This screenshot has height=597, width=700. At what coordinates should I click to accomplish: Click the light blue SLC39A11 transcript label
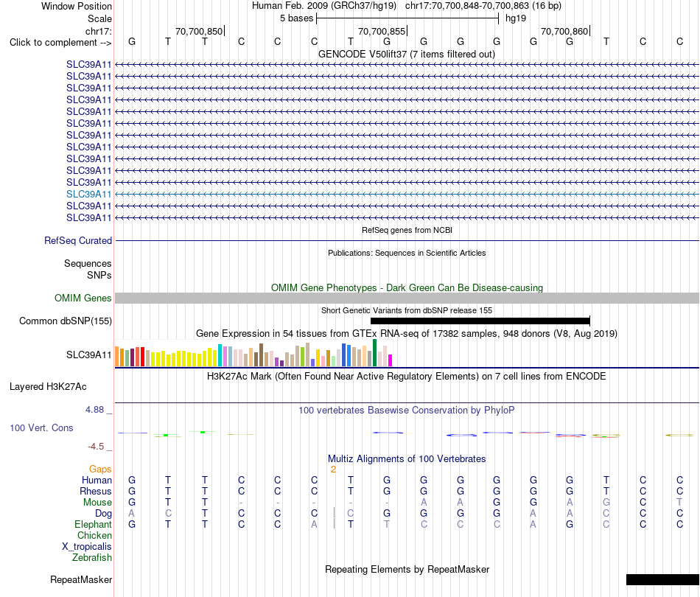pos(89,195)
